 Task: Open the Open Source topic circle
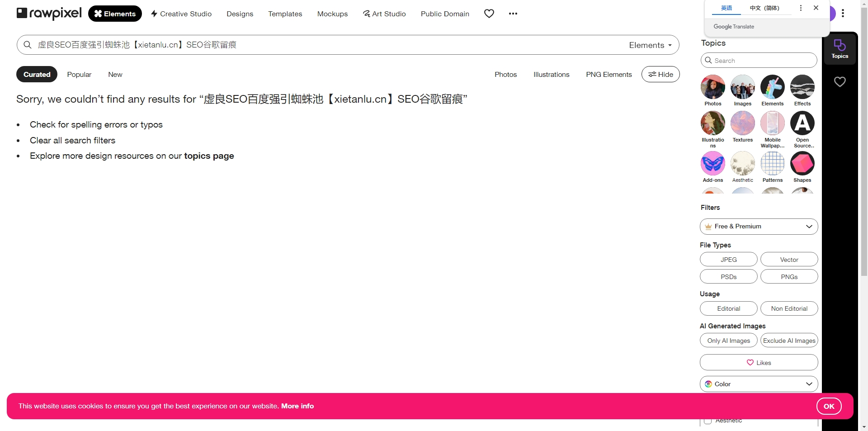(x=802, y=123)
